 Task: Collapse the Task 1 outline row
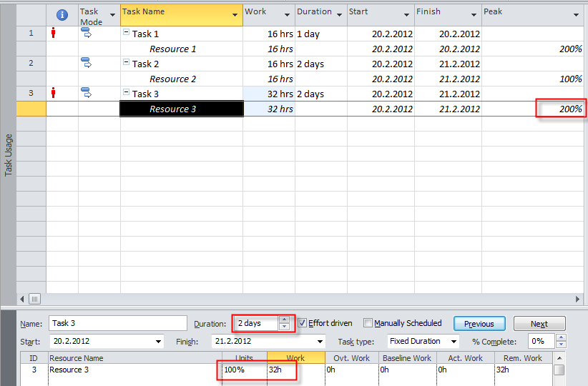click(127, 34)
